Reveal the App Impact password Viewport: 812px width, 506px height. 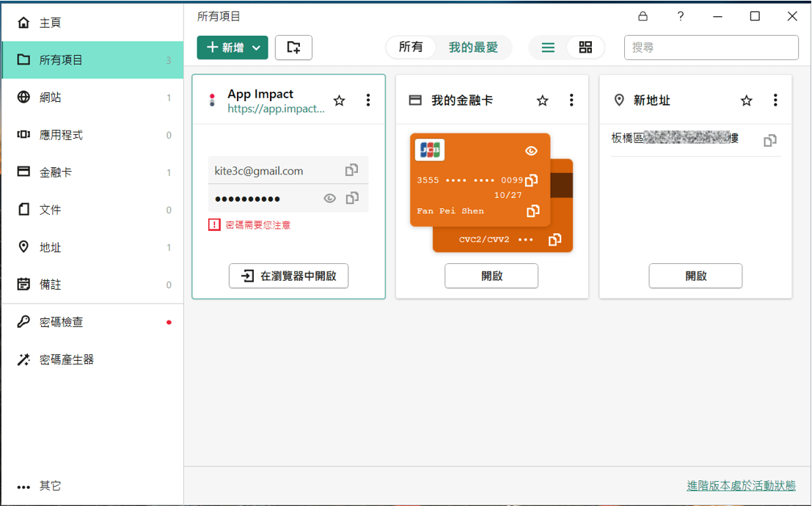[x=330, y=198]
